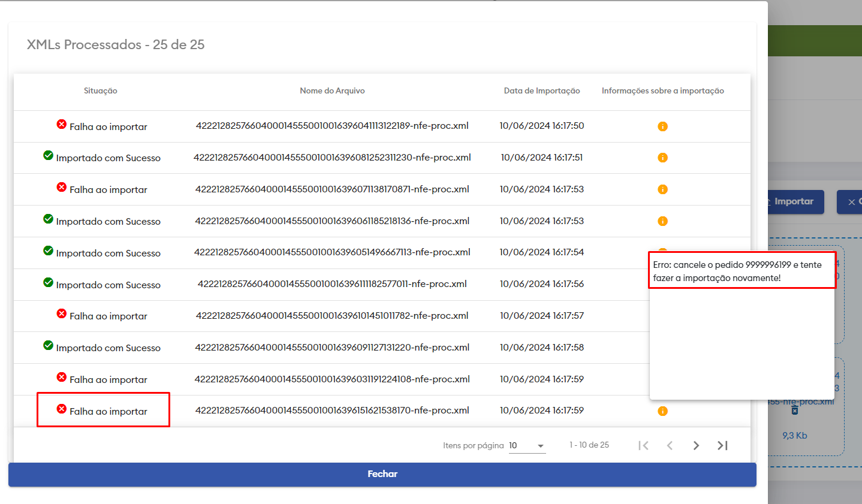Open info icon for file ending 38170871
The width and height of the screenshot is (862, 504).
click(x=662, y=189)
